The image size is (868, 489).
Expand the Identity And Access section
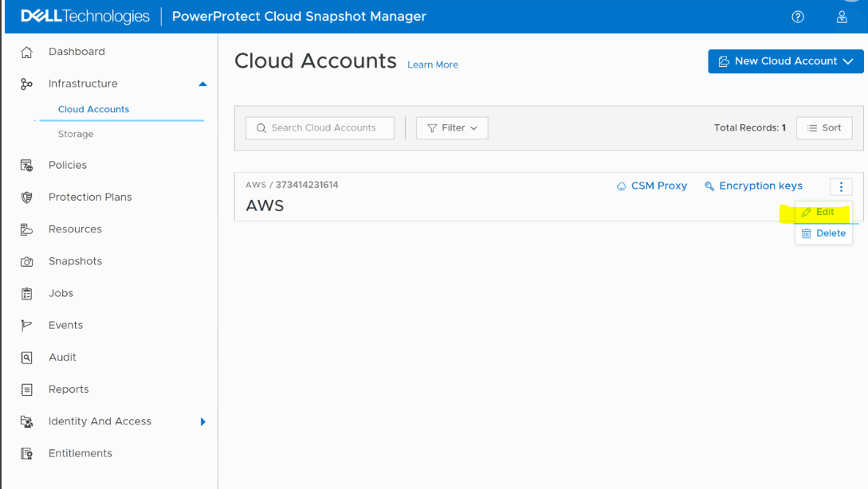[202, 421]
